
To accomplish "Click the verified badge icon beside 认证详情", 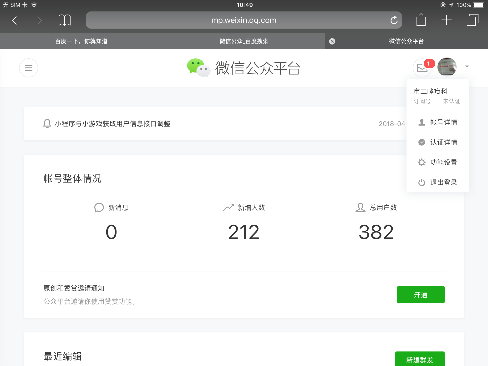I will pos(422,142).
